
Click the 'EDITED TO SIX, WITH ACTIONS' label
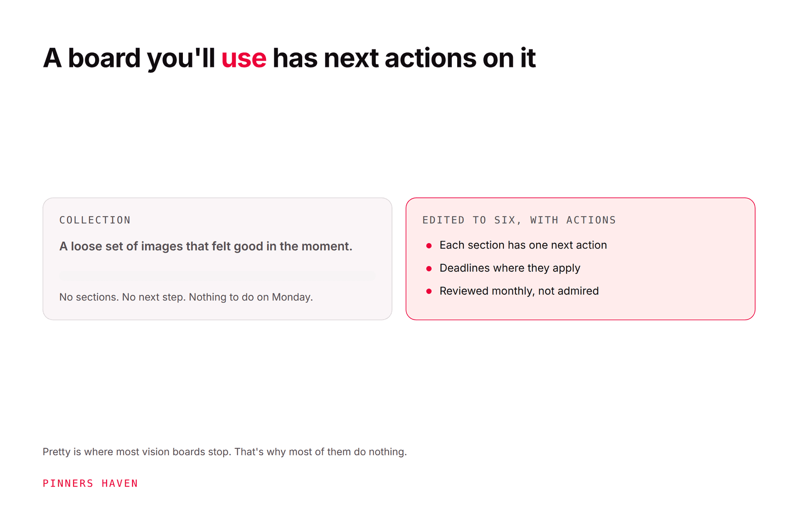click(x=519, y=220)
